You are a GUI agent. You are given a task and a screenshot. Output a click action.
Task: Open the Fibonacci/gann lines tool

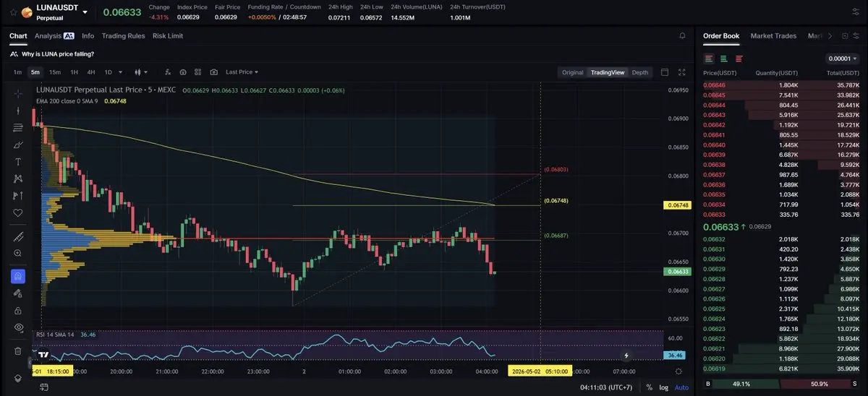click(18, 128)
